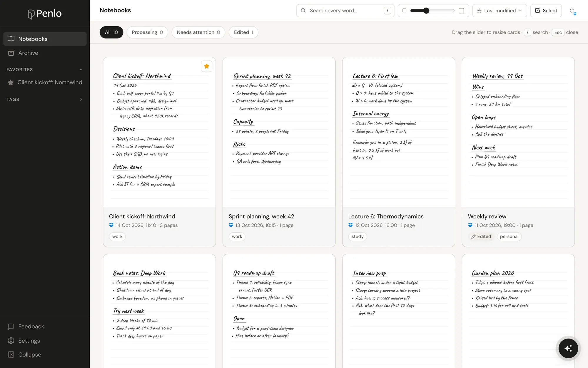The image size is (588, 368).
Task: Open the AI assistant sparkle button
Action: (x=568, y=349)
